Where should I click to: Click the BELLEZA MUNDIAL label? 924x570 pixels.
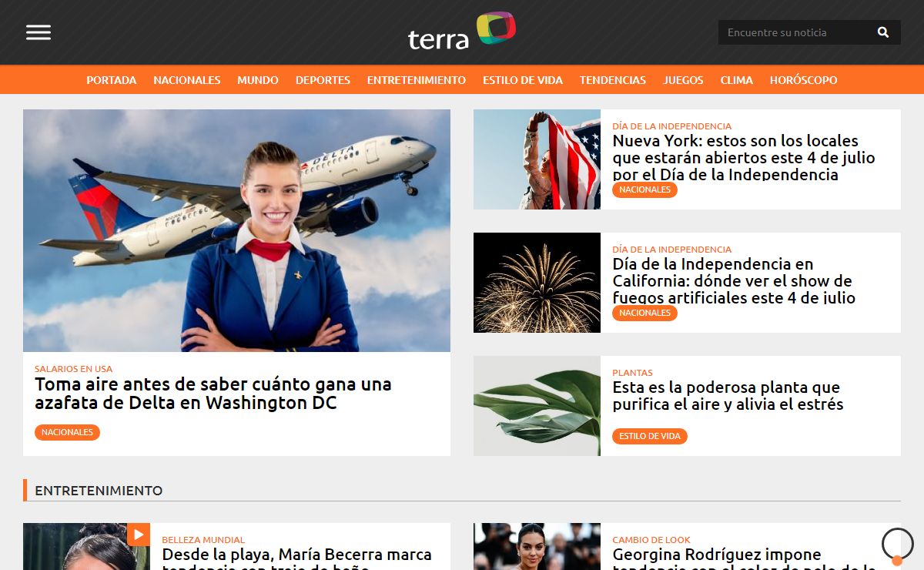(x=203, y=540)
